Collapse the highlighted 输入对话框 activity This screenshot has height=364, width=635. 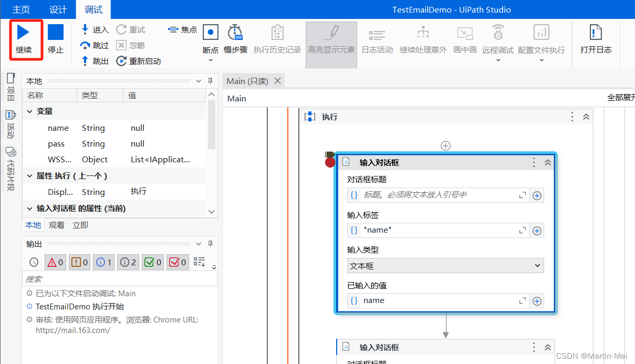[548, 162]
